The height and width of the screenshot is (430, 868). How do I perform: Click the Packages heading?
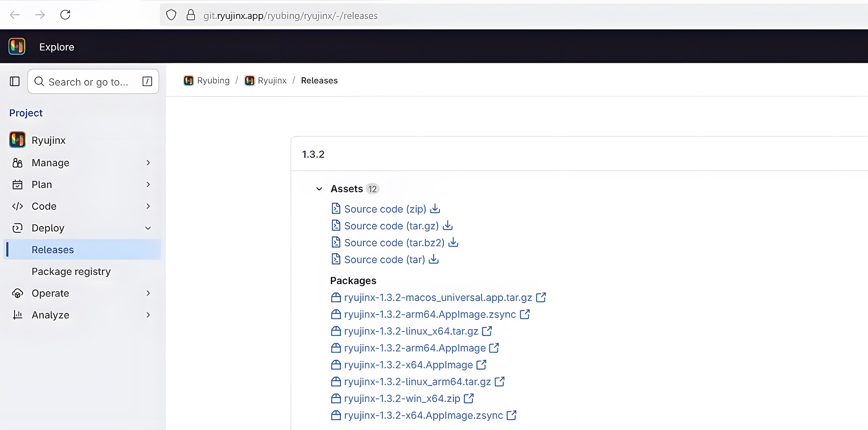(353, 281)
